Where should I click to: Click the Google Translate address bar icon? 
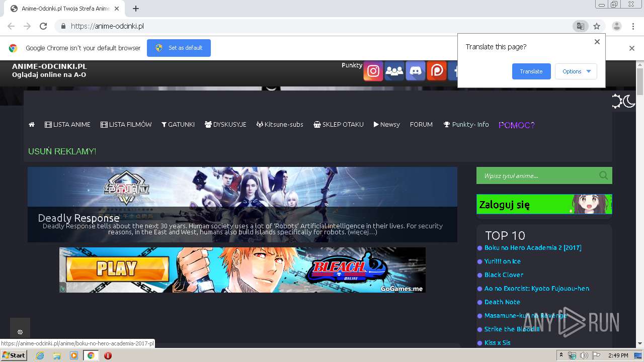pos(580,26)
